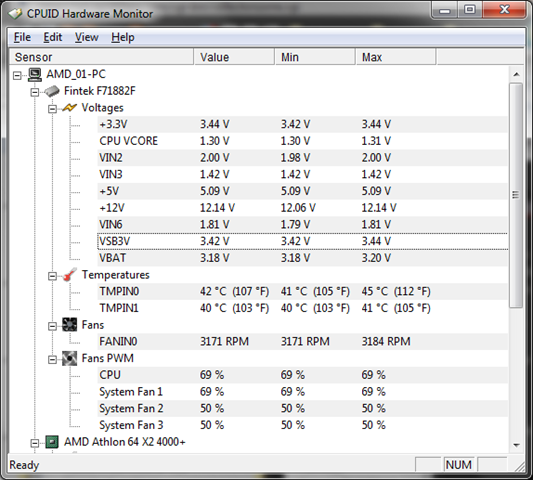This screenshot has width=533, height=480.
Task: Collapse the Fintek F71882F node
Action: (x=35, y=92)
